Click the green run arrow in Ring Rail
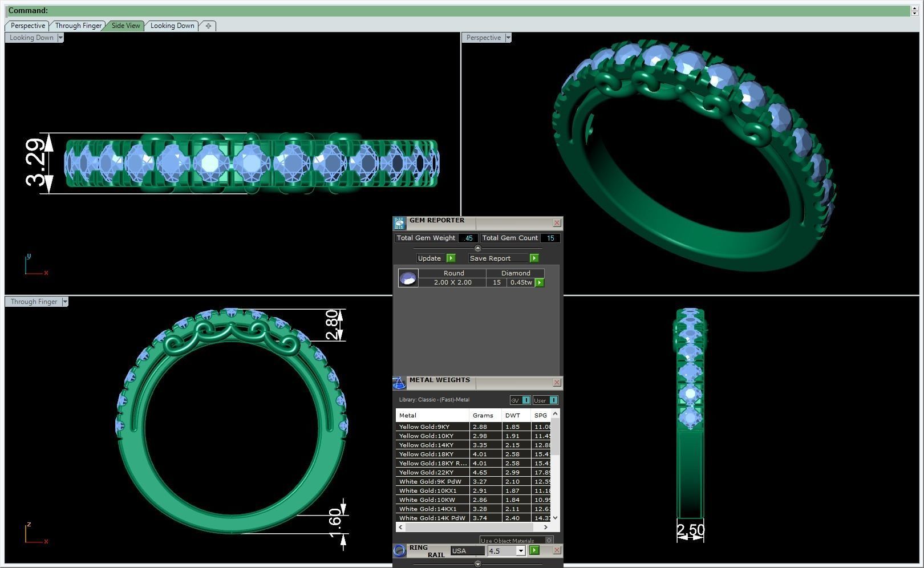Viewport: 924px width, 568px height. tap(534, 550)
